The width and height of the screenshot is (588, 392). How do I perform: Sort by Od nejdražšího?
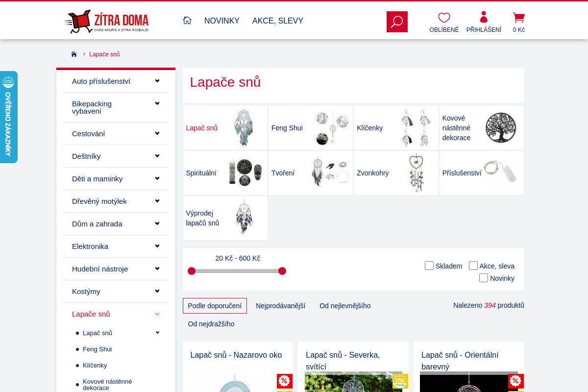click(x=211, y=324)
